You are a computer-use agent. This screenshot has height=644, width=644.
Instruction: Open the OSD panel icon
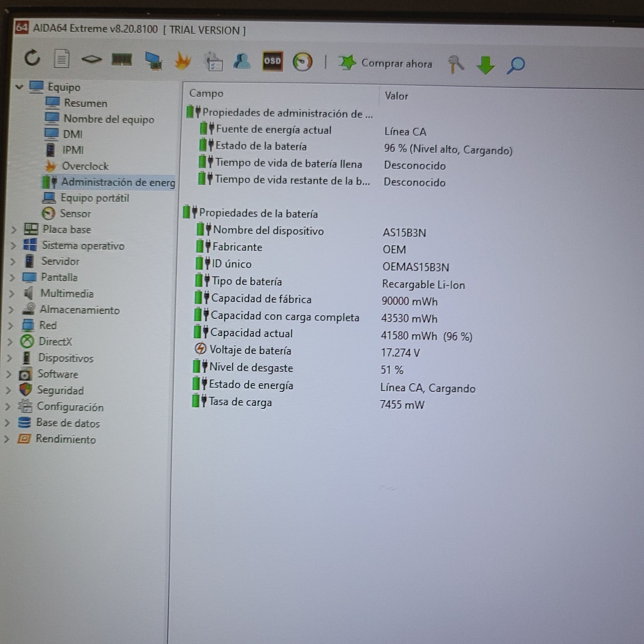point(272,61)
